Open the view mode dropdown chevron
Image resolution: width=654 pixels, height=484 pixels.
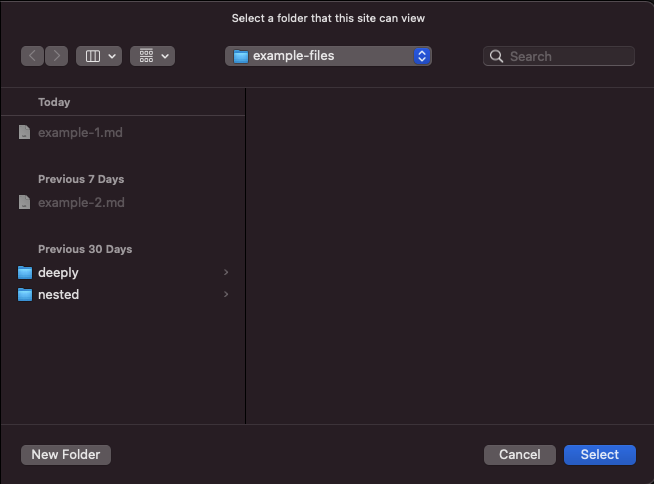111,56
